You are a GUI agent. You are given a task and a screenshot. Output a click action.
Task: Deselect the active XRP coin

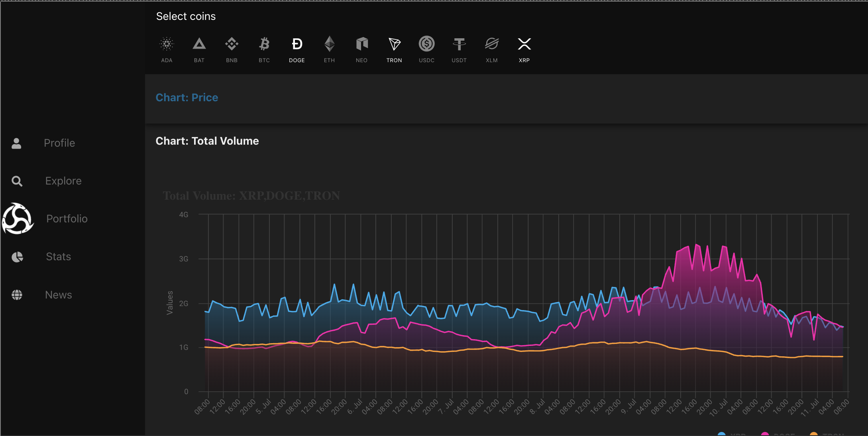[524, 44]
